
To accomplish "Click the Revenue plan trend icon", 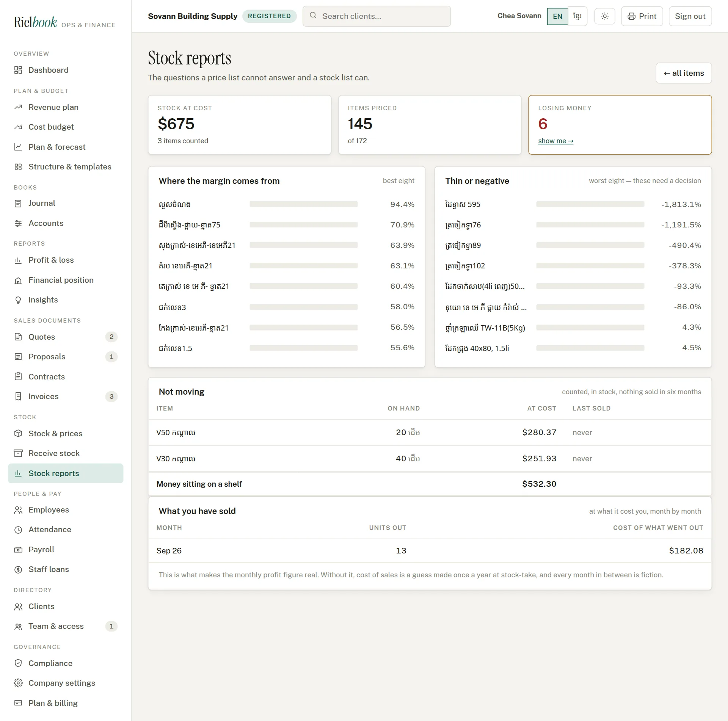I will pyautogui.click(x=18, y=107).
